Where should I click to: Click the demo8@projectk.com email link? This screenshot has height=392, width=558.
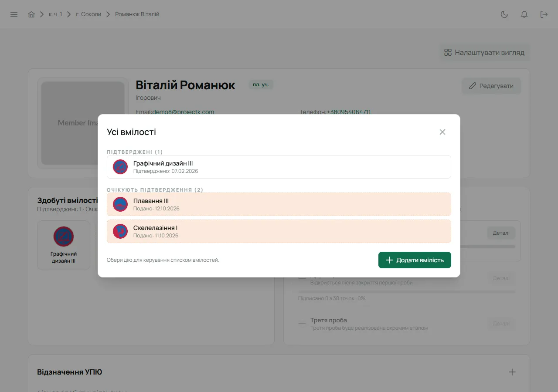(183, 112)
